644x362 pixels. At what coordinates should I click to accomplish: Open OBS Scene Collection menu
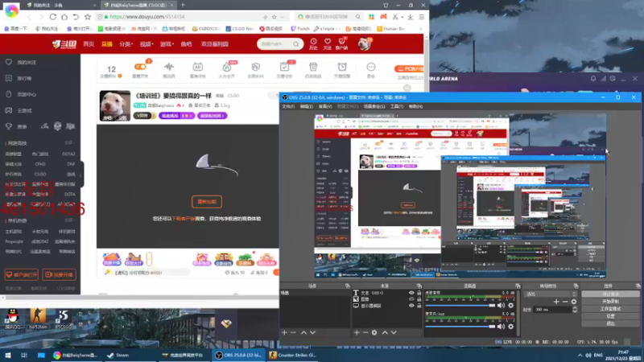point(374,106)
